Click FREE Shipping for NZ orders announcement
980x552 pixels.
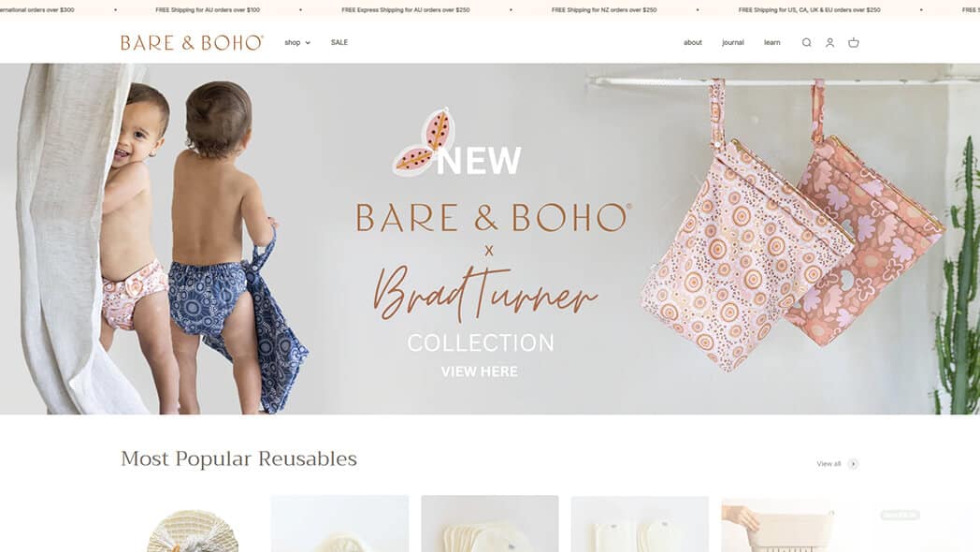click(604, 10)
